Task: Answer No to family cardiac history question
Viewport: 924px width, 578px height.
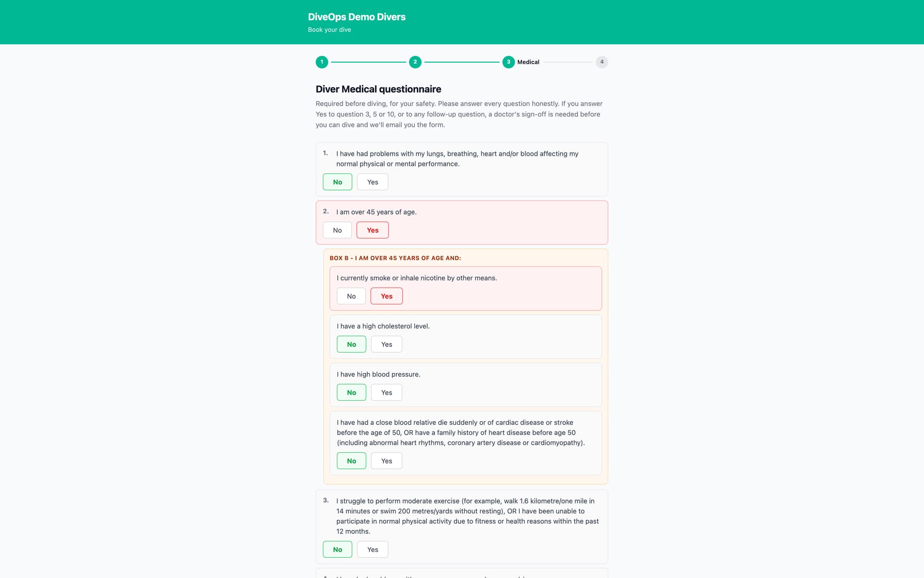Action: (351, 461)
